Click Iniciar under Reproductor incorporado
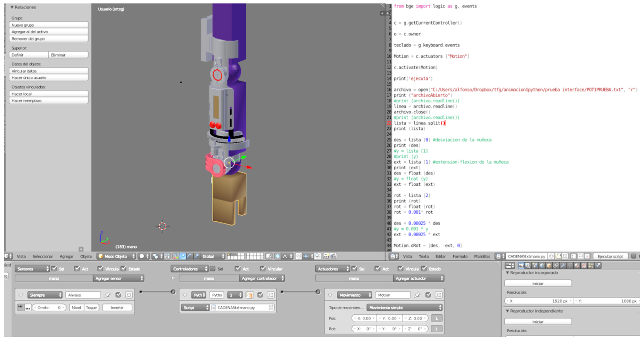Image resolution: width=644 pixels, height=342 pixels. click(538, 284)
